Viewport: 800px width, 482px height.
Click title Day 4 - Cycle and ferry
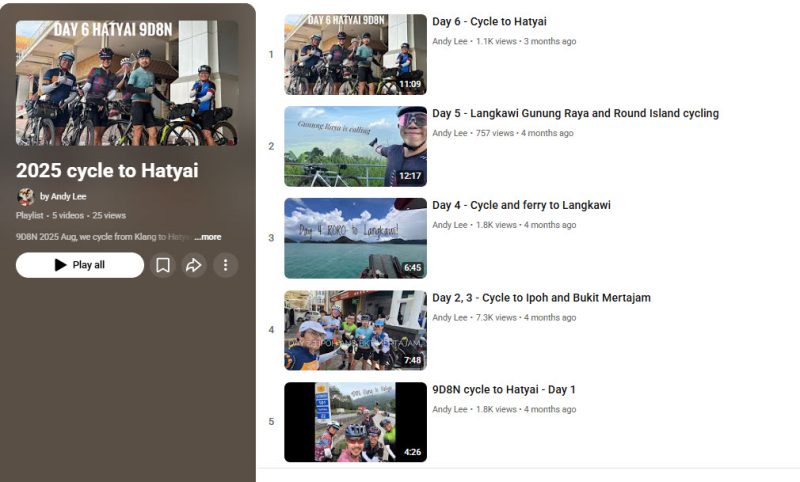tap(521, 206)
